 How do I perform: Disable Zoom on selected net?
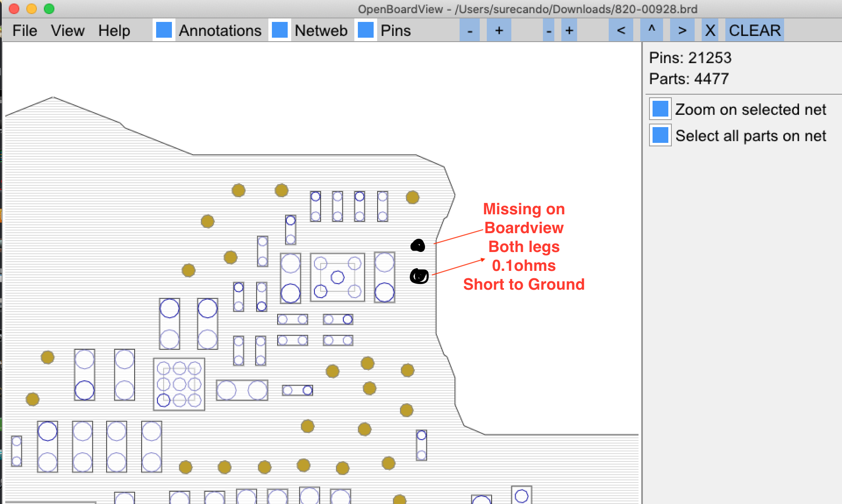tap(660, 109)
